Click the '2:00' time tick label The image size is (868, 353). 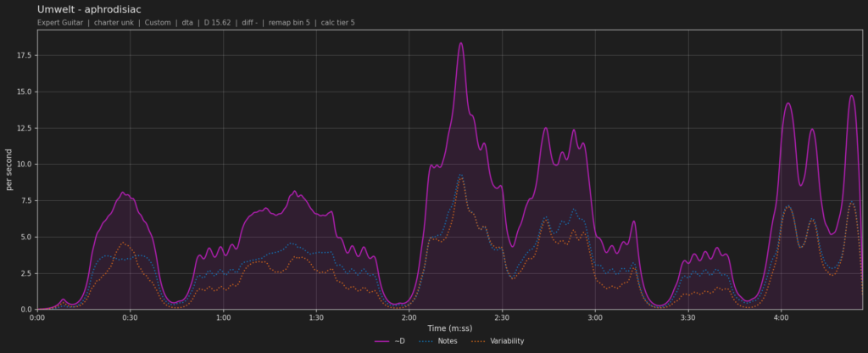click(409, 318)
